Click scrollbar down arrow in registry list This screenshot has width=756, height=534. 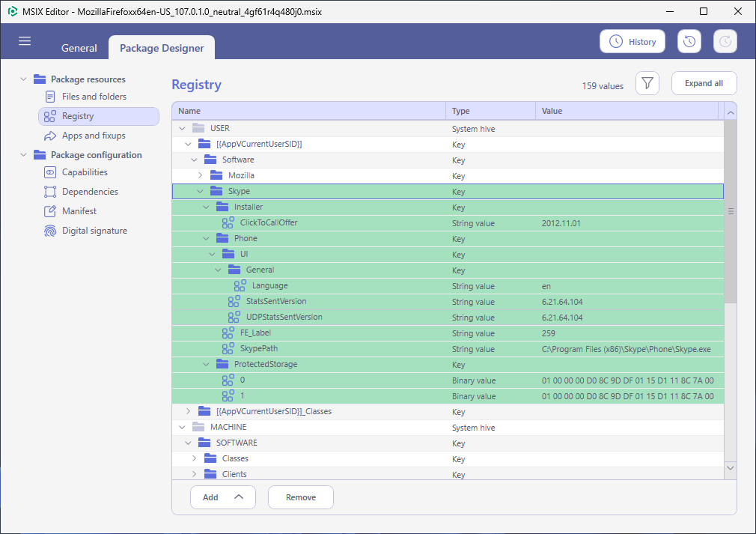[731, 468]
